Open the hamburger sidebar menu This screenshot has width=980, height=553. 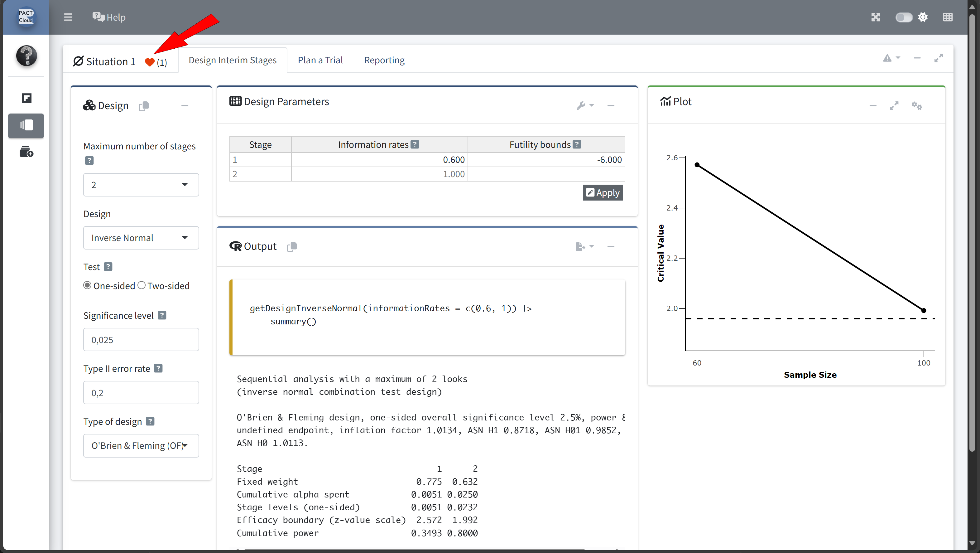[x=68, y=17]
